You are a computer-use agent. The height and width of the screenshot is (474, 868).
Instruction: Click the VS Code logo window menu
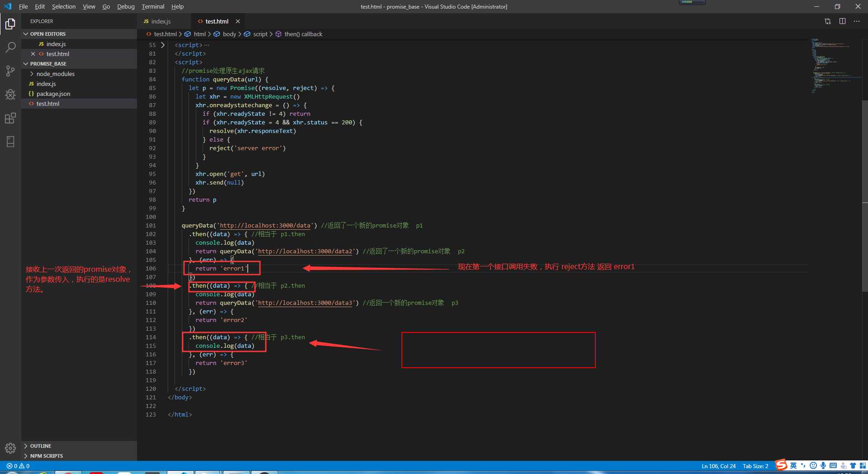click(x=8, y=6)
